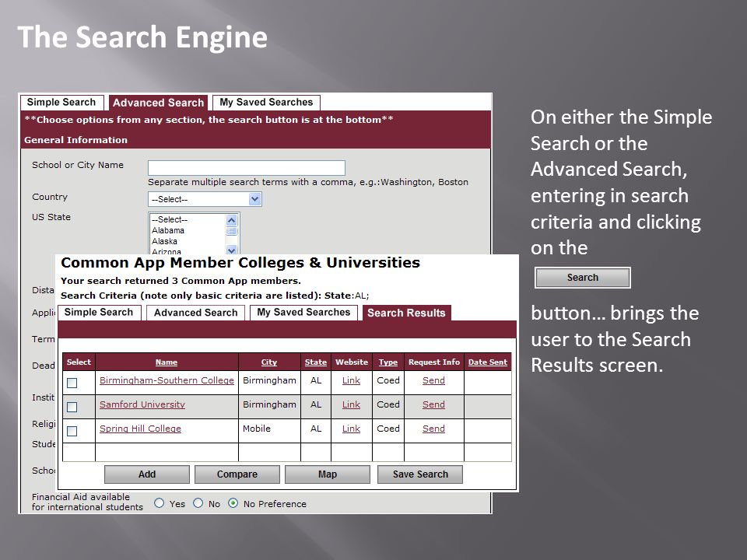This screenshot has width=747, height=560.
Task: Choose Alaska in the US State list
Action: click(164, 241)
